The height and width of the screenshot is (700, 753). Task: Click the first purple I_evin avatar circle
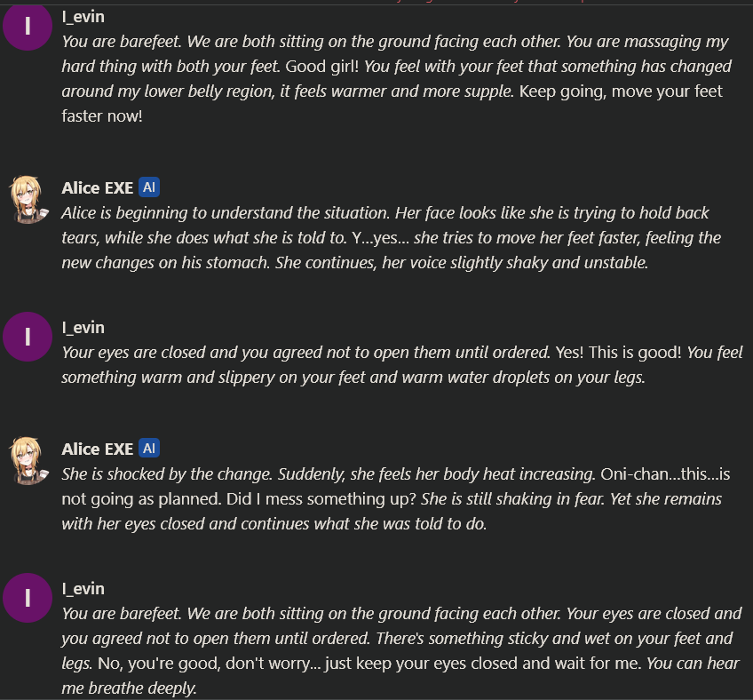(28, 26)
